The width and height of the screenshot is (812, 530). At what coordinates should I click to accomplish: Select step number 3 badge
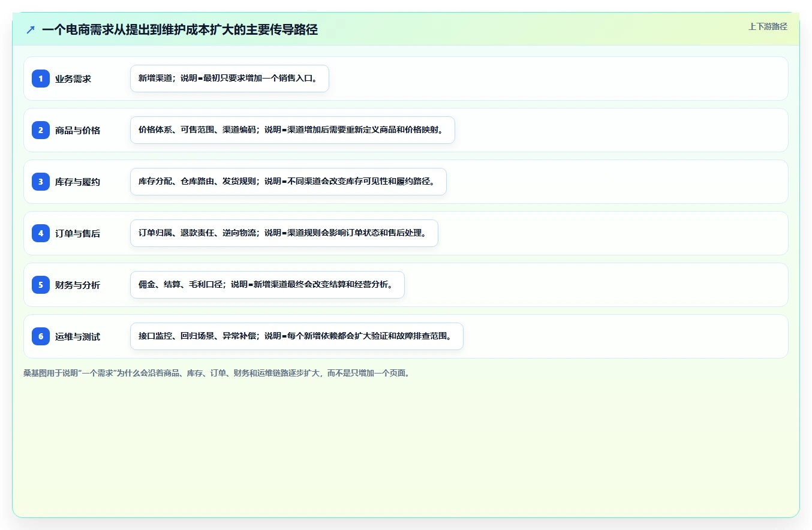pyautogui.click(x=41, y=181)
